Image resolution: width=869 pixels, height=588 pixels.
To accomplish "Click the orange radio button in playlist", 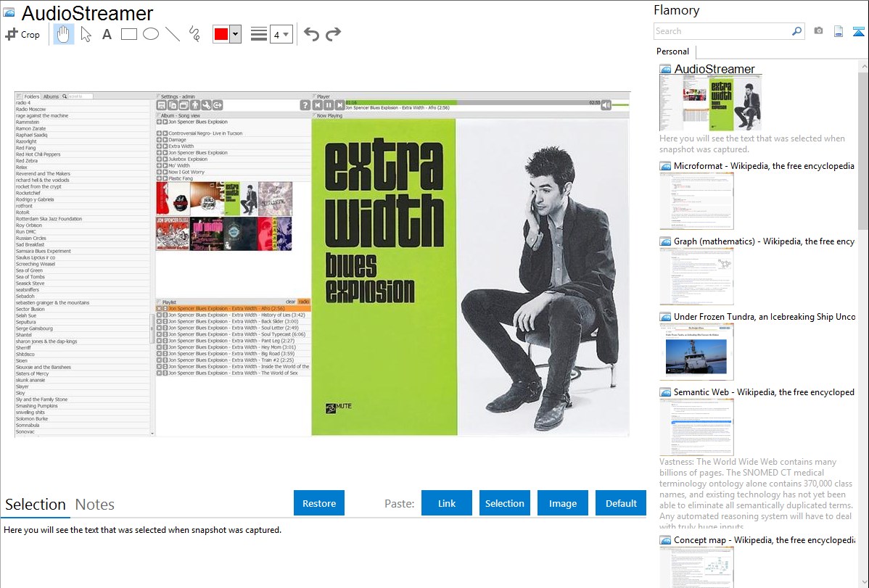I will (304, 302).
